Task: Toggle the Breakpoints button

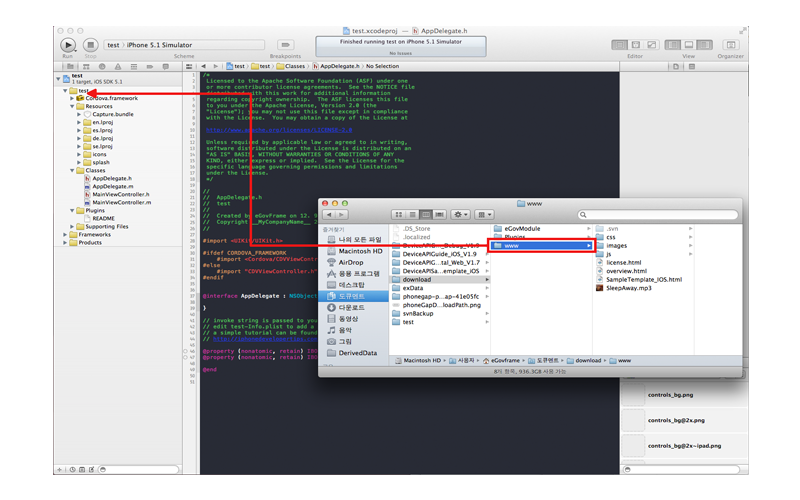Action: pos(285,45)
